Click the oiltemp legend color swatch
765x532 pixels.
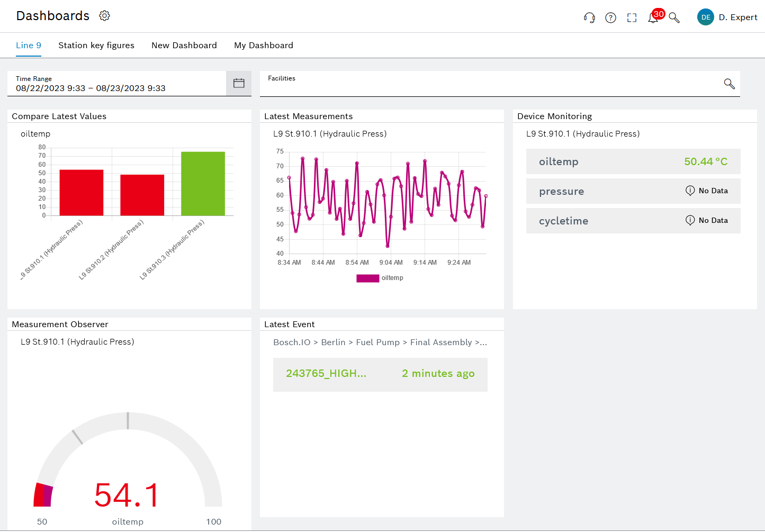point(368,278)
